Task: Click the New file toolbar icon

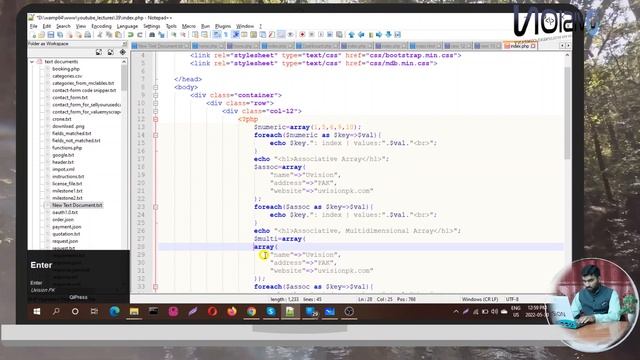Action: pos(34,35)
